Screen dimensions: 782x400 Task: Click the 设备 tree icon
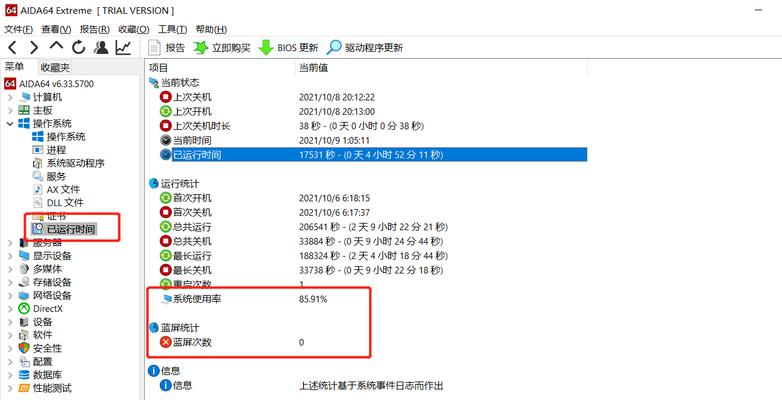(x=24, y=322)
